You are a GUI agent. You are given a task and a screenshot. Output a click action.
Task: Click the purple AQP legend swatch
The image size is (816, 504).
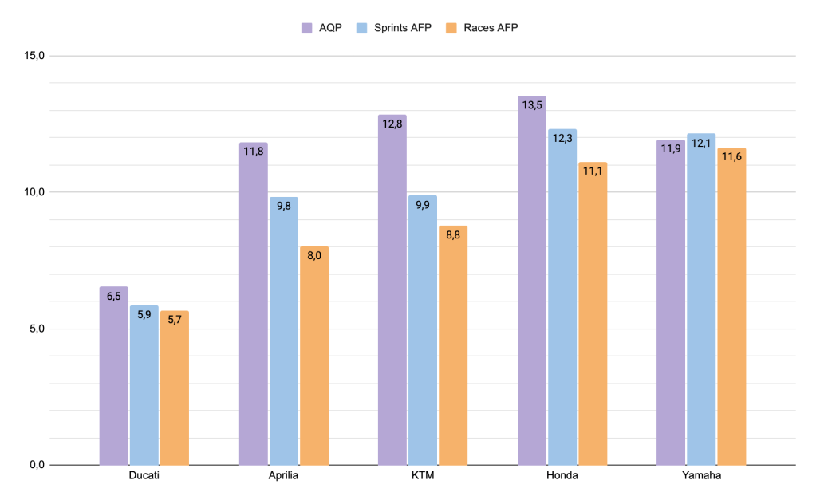coord(306,27)
